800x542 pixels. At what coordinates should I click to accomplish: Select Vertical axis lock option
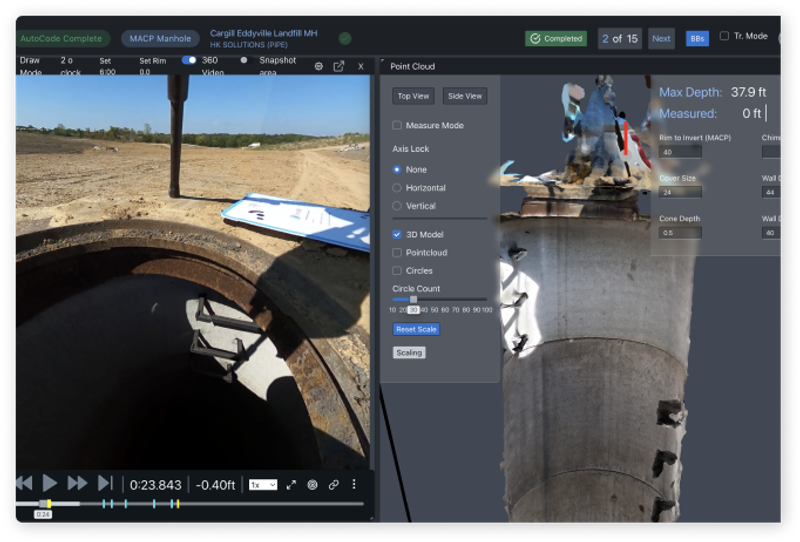pyautogui.click(x=396, y=206)
